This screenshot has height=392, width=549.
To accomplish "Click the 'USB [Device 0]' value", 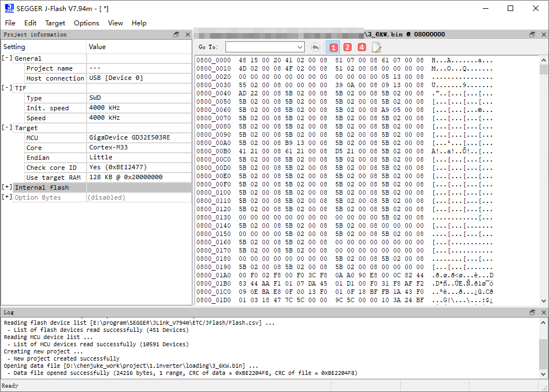I will pos(116,78).
